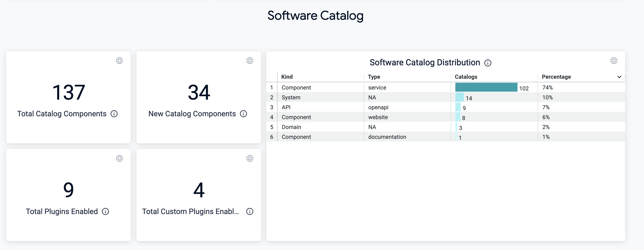Image resolution: width=644 pixels, height=250 pixels.
Task: Click globe icon on Total Catalog Components card
Action: coord(119,61)
